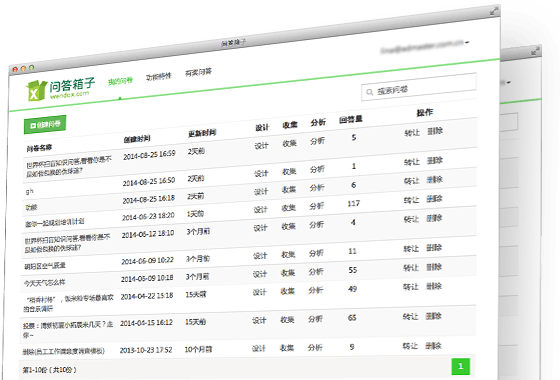The width and height of the screenshot is (560, 380).
Task: Click the yellow minimize window button
Action: click(x=23, y=68)
